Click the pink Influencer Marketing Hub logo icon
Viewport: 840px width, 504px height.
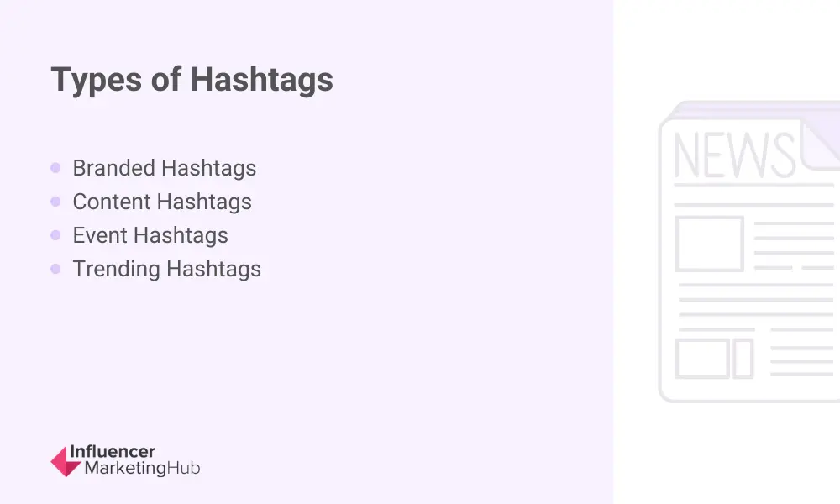[x=66, y=461]
